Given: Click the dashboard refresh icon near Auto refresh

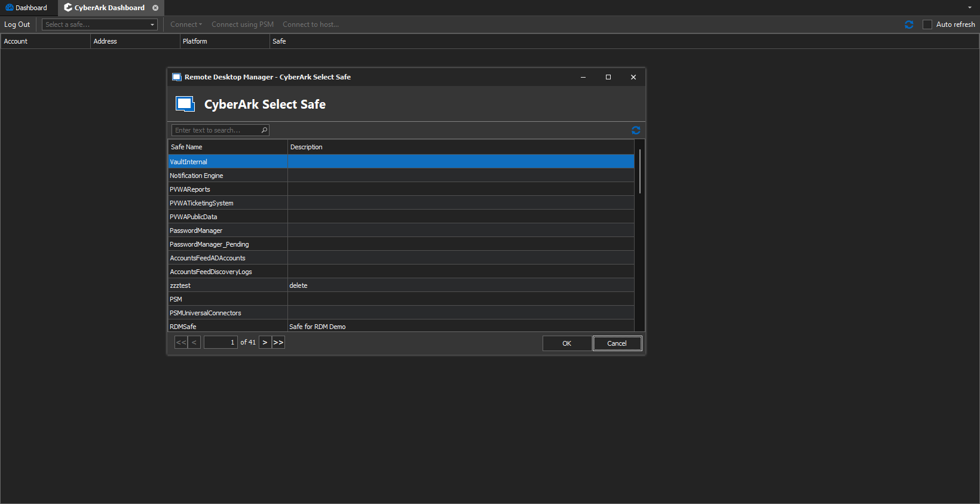Looking at the screenshot, I should click(909, 24).
